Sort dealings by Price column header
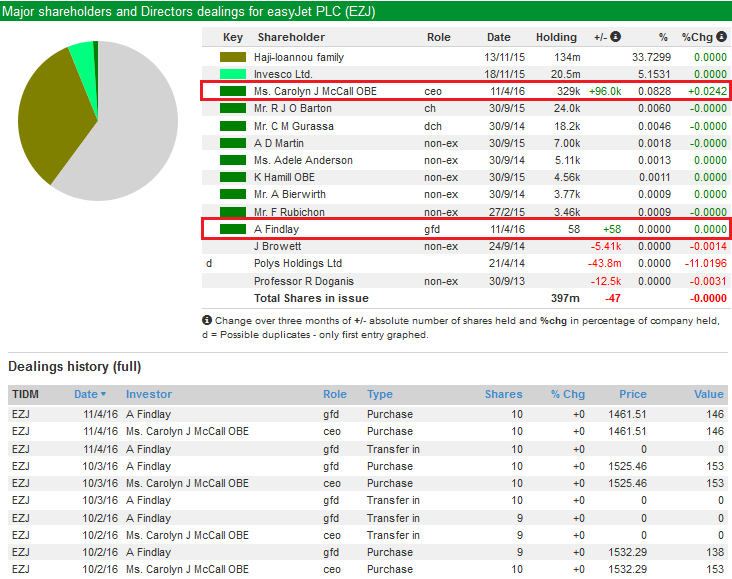The width and height of the screenshot is (732, 579). coord(633,394)
